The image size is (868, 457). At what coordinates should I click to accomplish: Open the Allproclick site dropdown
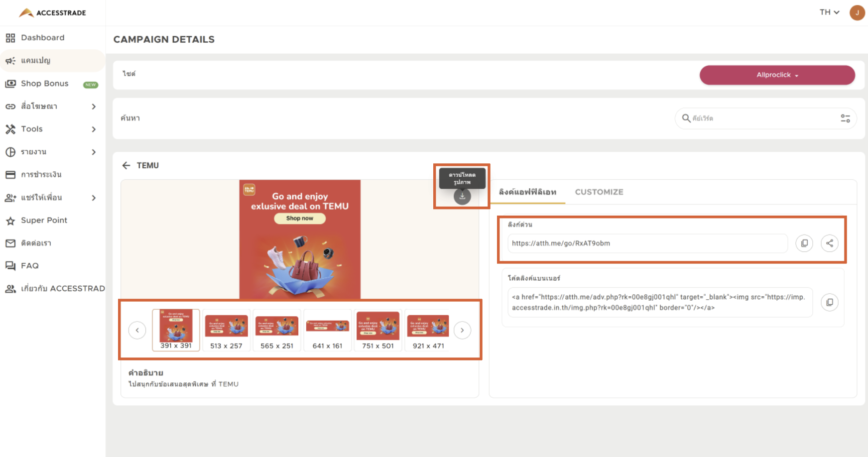(777, 75)
